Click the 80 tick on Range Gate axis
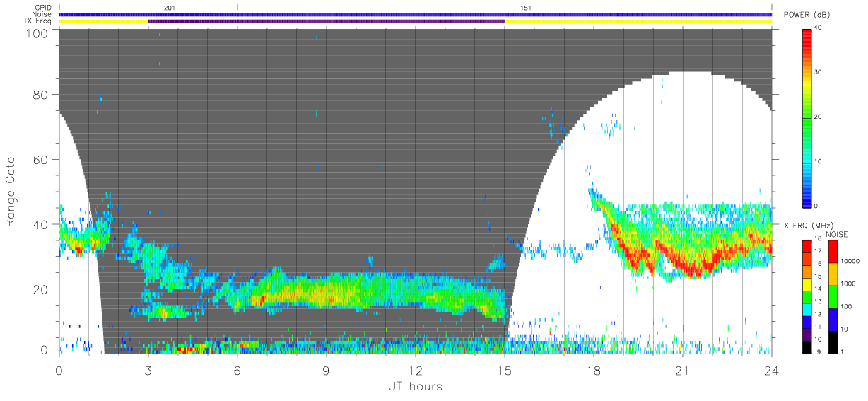This screenshot has width=868, height=401. [41, 95]
